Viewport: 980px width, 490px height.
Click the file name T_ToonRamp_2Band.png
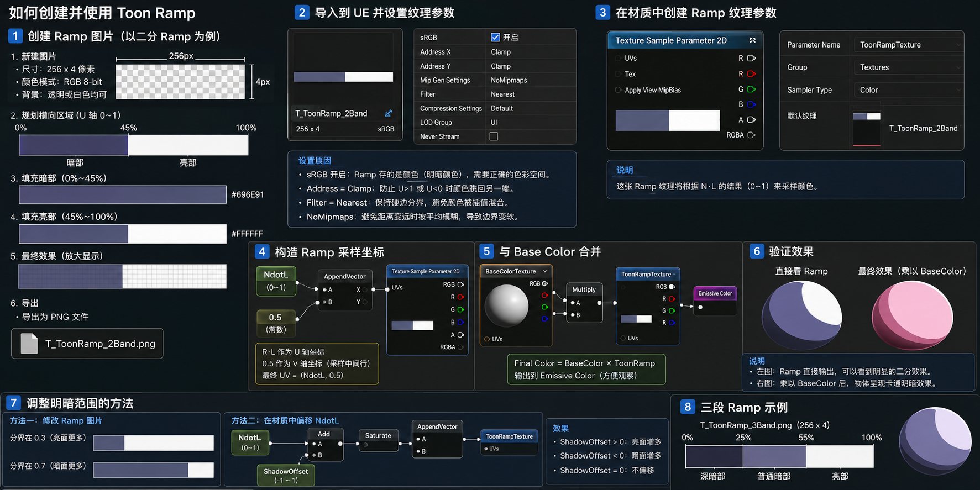(x=100, y=344)
